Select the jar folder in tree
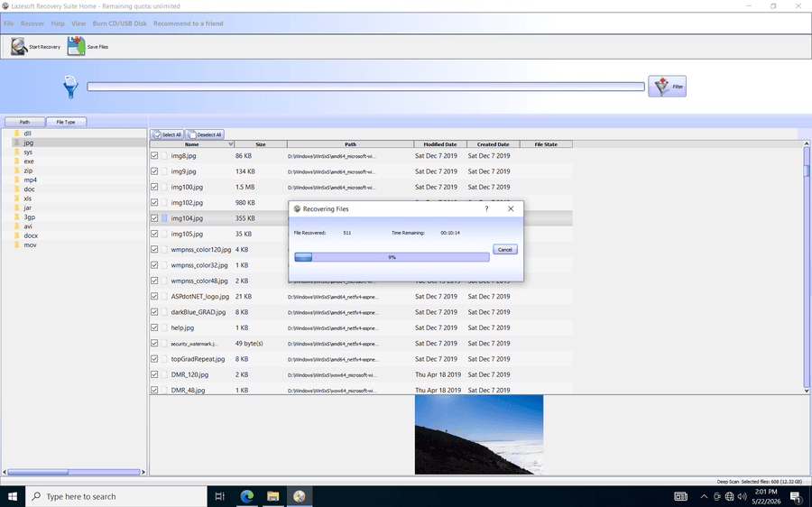The width and height of the screenshot is (812, 507). click(27, 207)
